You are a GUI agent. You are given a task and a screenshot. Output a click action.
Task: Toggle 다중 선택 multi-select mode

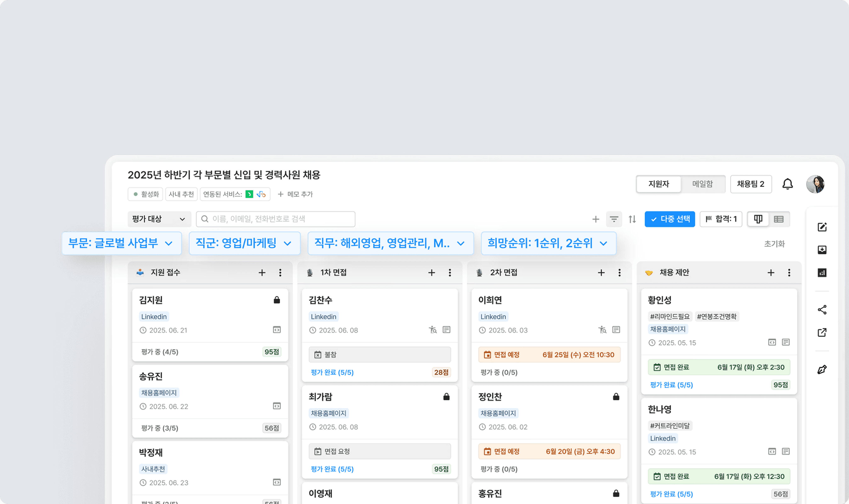point(670,219)
